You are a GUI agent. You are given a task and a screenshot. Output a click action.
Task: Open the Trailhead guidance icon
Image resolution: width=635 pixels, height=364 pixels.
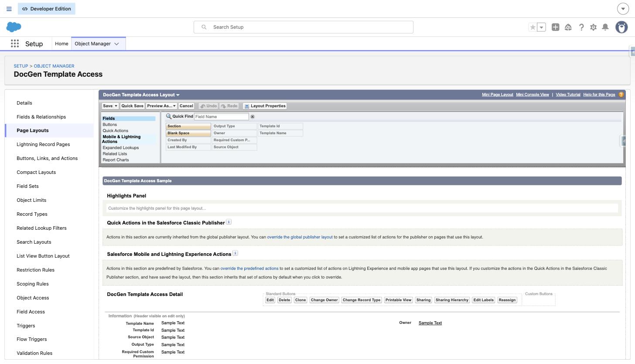(x=568, y=27)
